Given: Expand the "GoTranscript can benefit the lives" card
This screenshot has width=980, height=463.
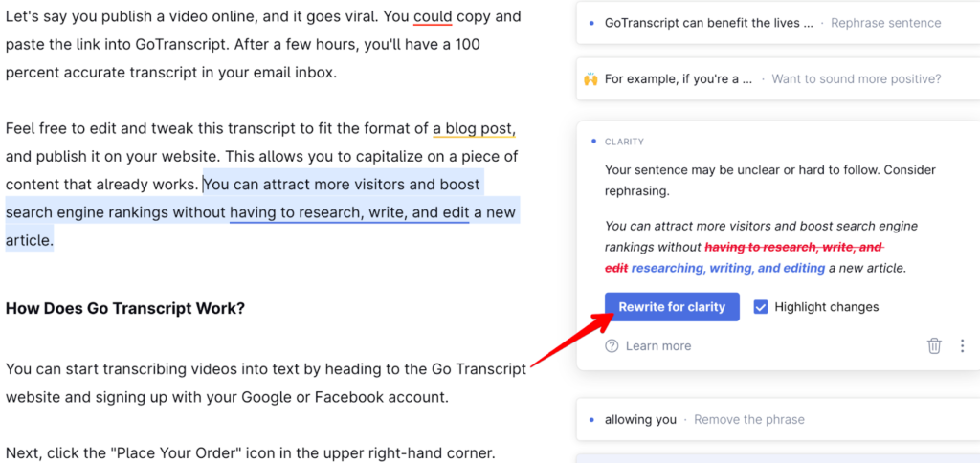Looking at the screenshot, I should [x=708, y=23].
